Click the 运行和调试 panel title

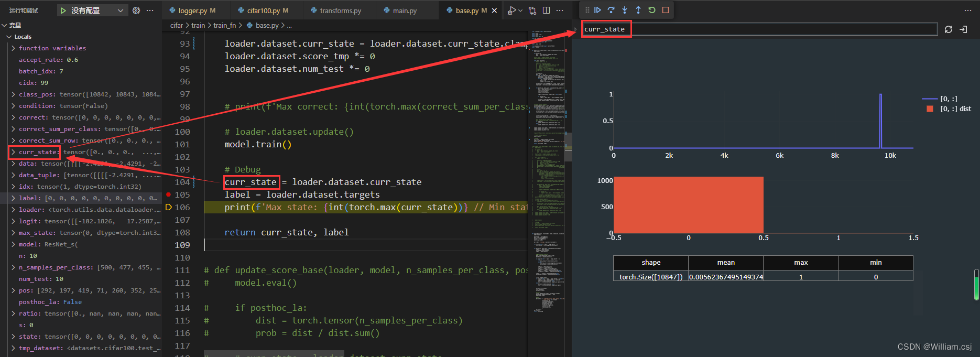point(24,10)
